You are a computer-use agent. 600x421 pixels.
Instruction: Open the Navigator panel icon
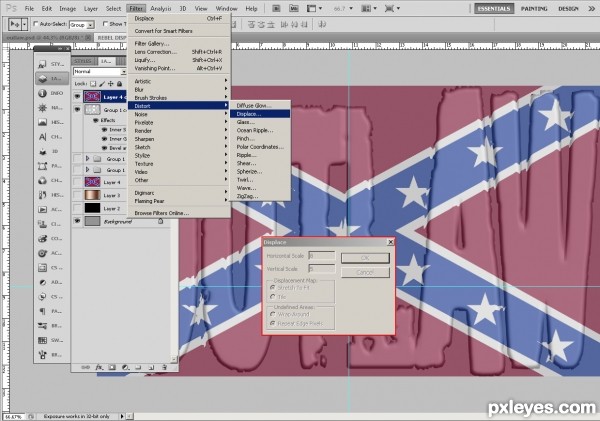[42, 108]
